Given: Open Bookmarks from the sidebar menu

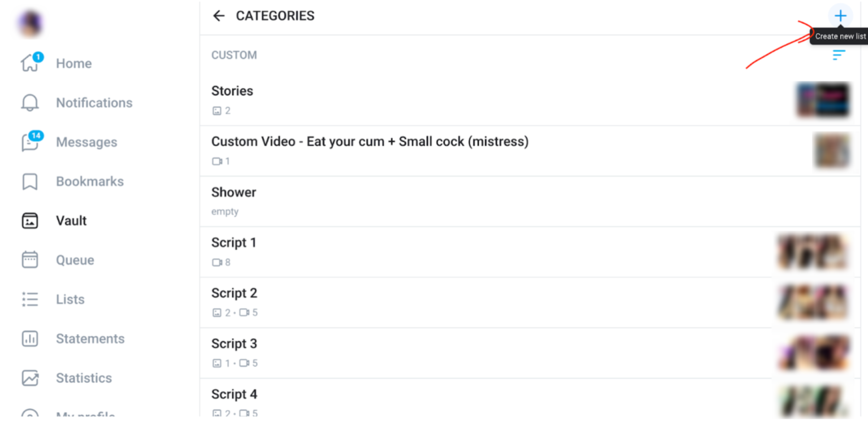Looking at the screenshot, I should (29, 181).
